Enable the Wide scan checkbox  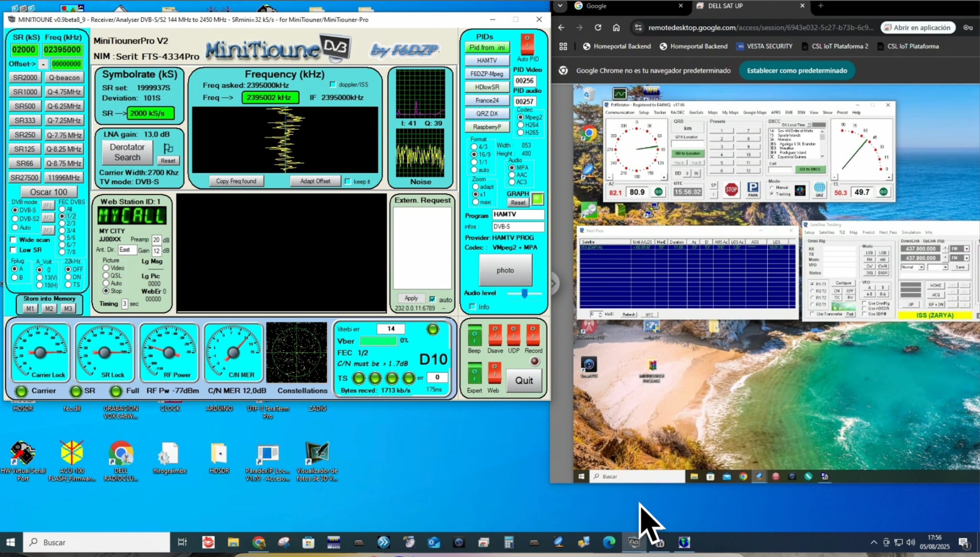point(13,240)
